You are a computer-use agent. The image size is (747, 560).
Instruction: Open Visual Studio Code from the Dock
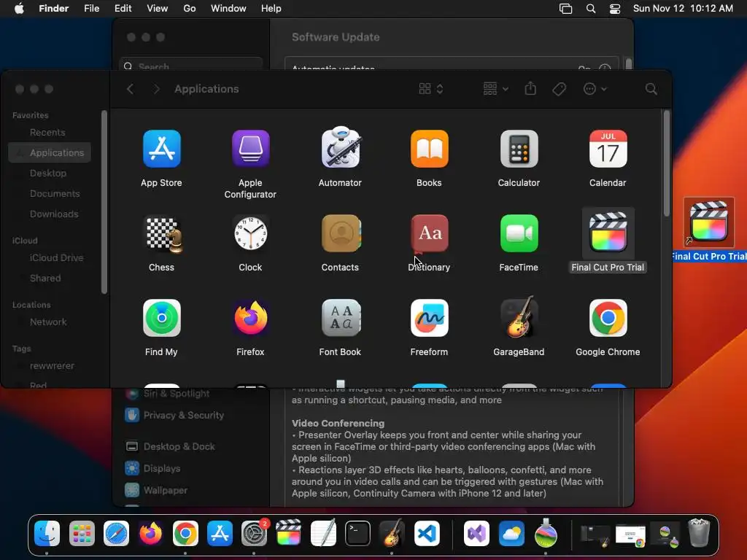[427, 533]
